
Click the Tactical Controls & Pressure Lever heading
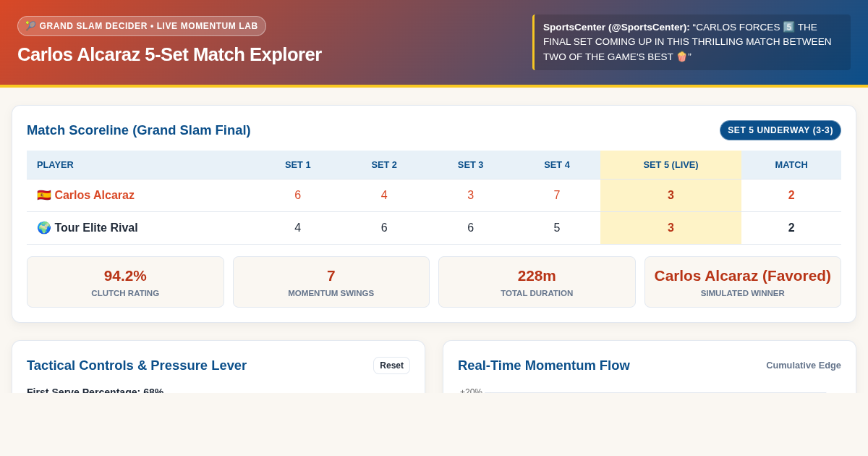point(137,366)
